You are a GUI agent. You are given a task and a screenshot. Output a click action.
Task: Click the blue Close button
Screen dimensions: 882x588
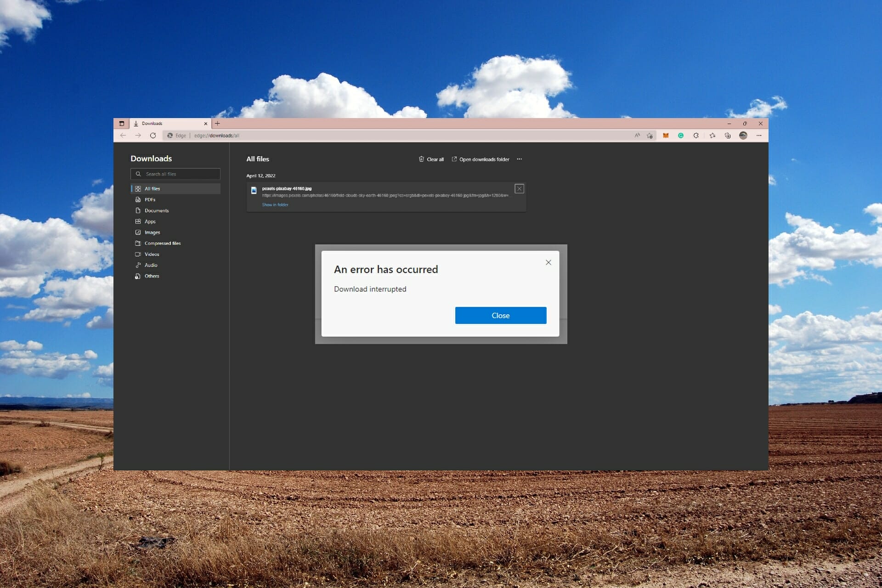pos(501,316)
